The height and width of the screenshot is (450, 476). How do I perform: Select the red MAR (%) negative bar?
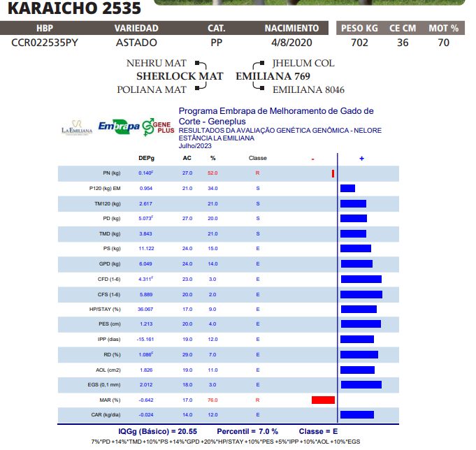pos(323,400)
